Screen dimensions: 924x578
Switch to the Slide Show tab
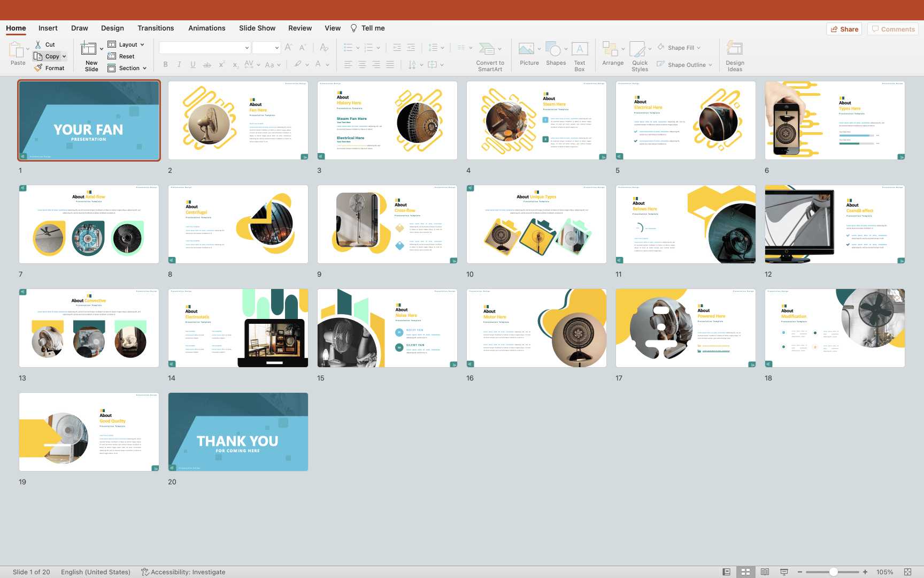[257, 28]
